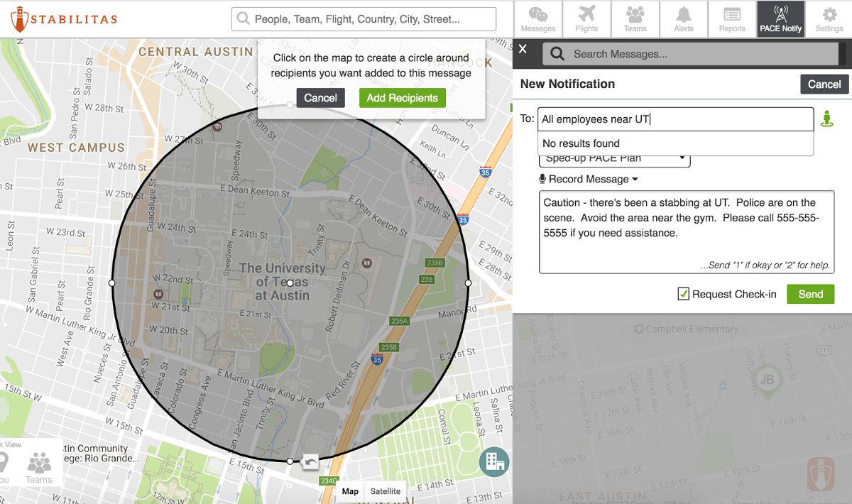Cancel the map circle recipient selection
The image size is (852, 504).
(x=320, y=98)
